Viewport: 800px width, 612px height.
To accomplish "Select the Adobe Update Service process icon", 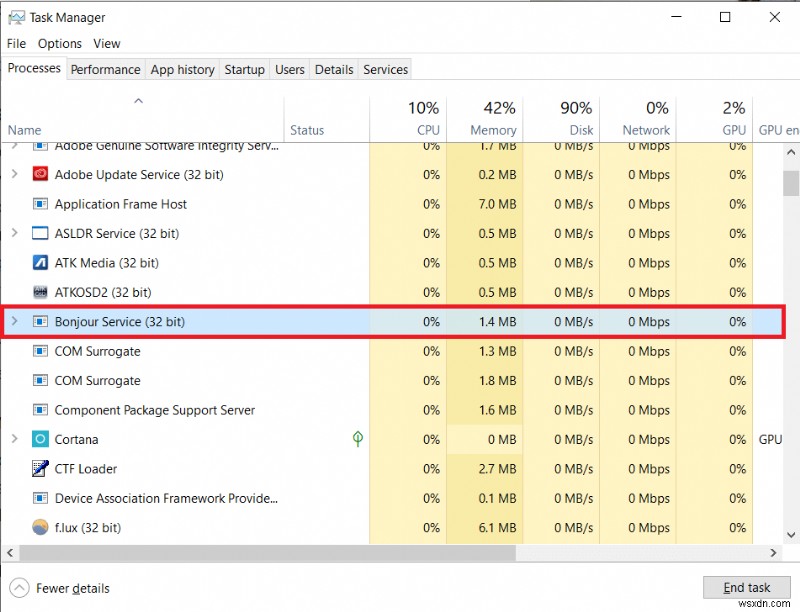I will [x=40, y=174].
